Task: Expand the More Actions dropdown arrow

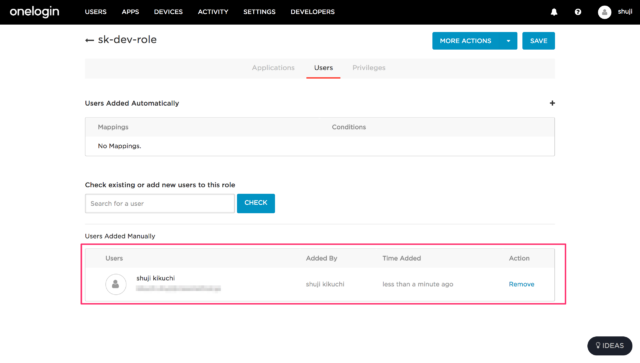Action: 508,41
